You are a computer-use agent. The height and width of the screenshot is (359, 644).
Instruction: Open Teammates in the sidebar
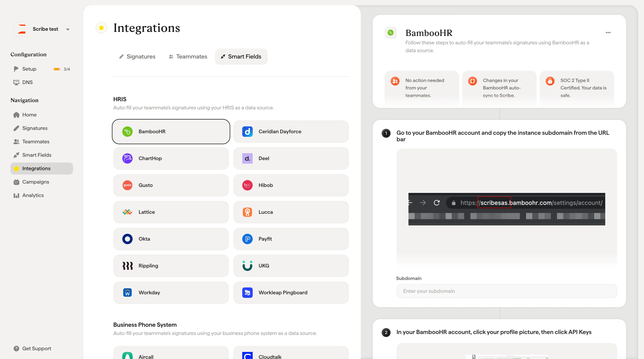36,142
